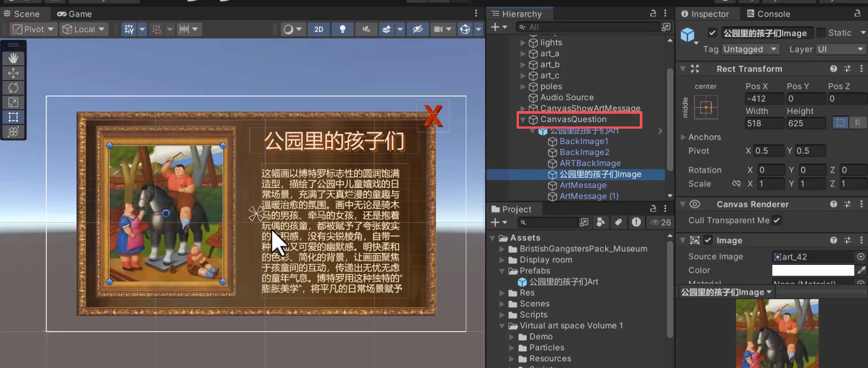Toggle 2D view mode

pos(319,29)
